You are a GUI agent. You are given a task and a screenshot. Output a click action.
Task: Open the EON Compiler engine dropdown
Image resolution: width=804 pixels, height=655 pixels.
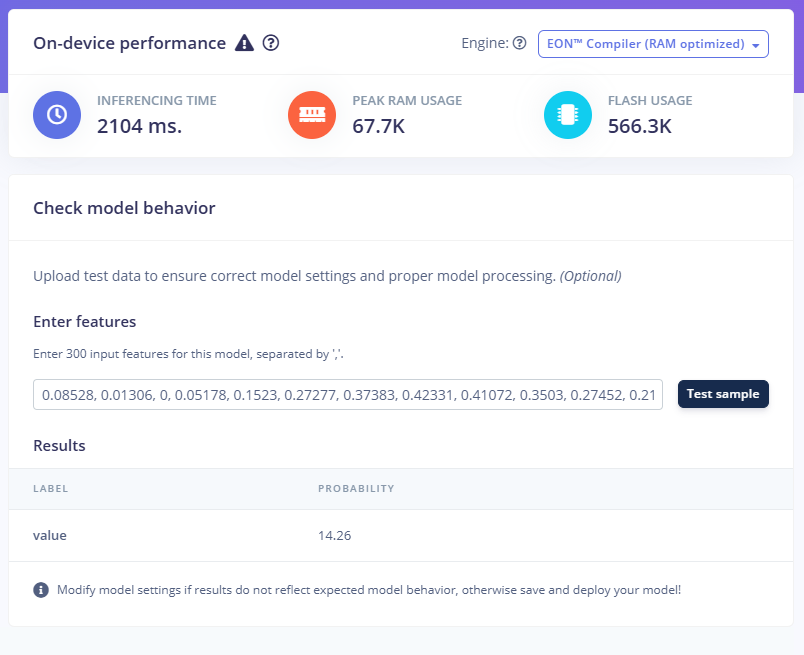653,44
